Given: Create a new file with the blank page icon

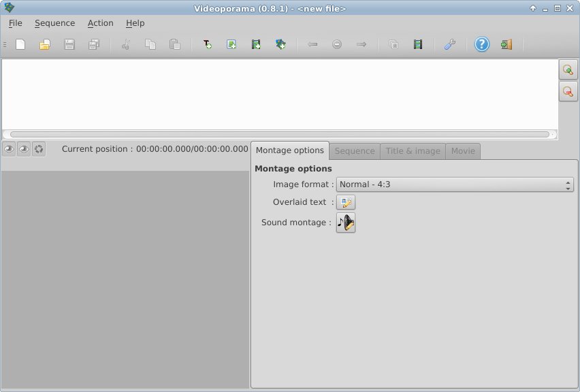Looking at the screenshot, I should coord(20,45).
